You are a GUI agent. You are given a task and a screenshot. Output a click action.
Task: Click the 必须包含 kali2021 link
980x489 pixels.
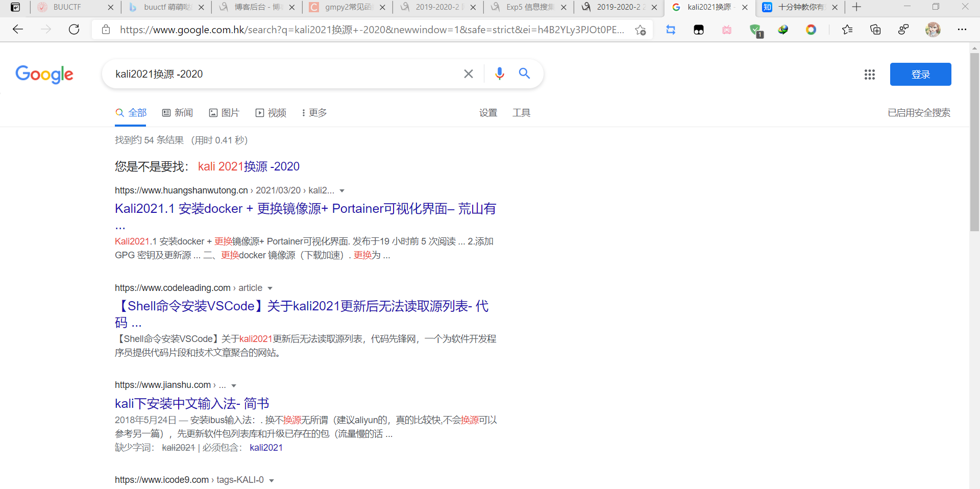[x=266, y=448]
